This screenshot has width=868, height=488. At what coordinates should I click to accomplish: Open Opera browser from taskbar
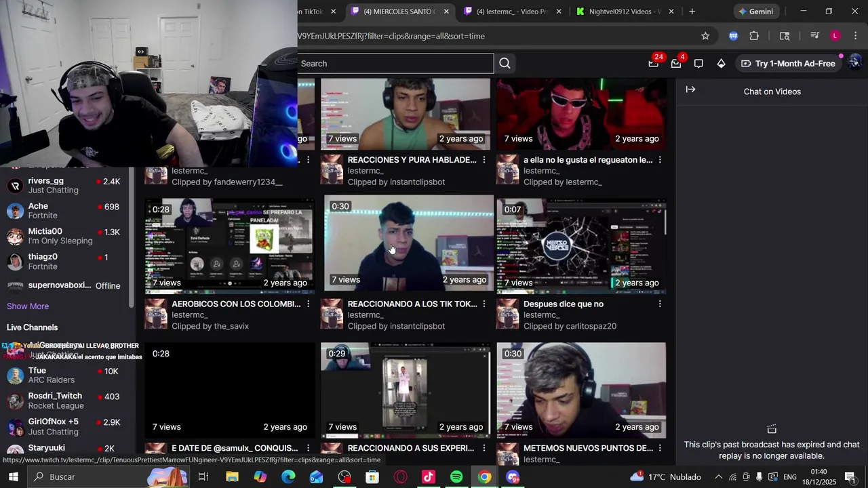pos(400,477)
